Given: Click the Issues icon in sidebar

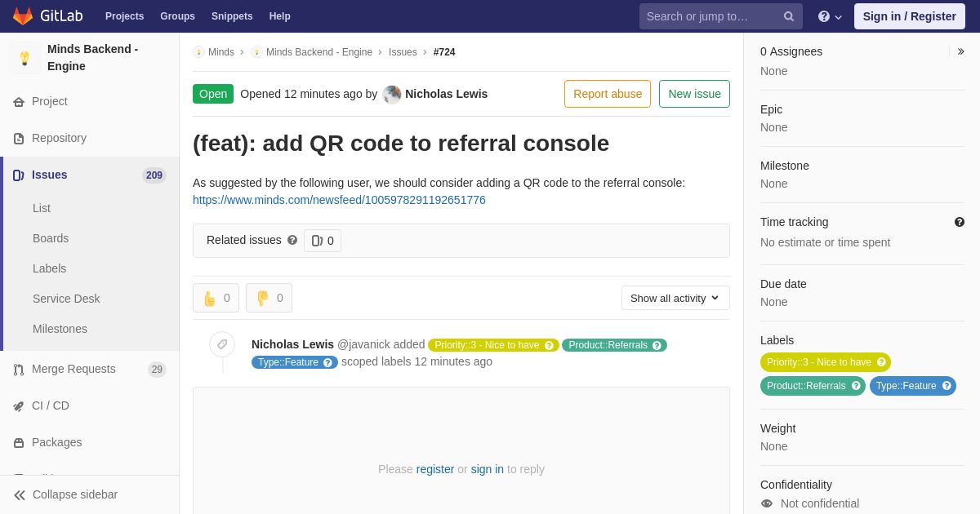Looking at the screenshot, I should pos(19,175).
